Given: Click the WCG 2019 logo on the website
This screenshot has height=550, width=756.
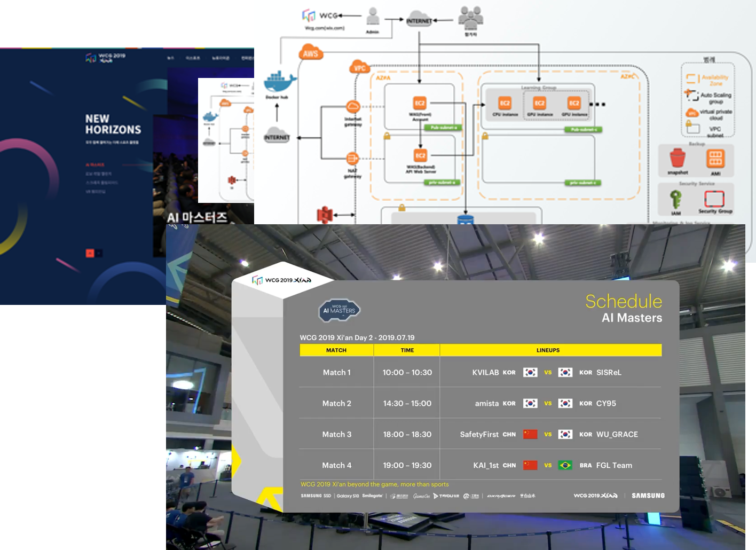Looking at the screenshot, I should [x=105, y=57].
